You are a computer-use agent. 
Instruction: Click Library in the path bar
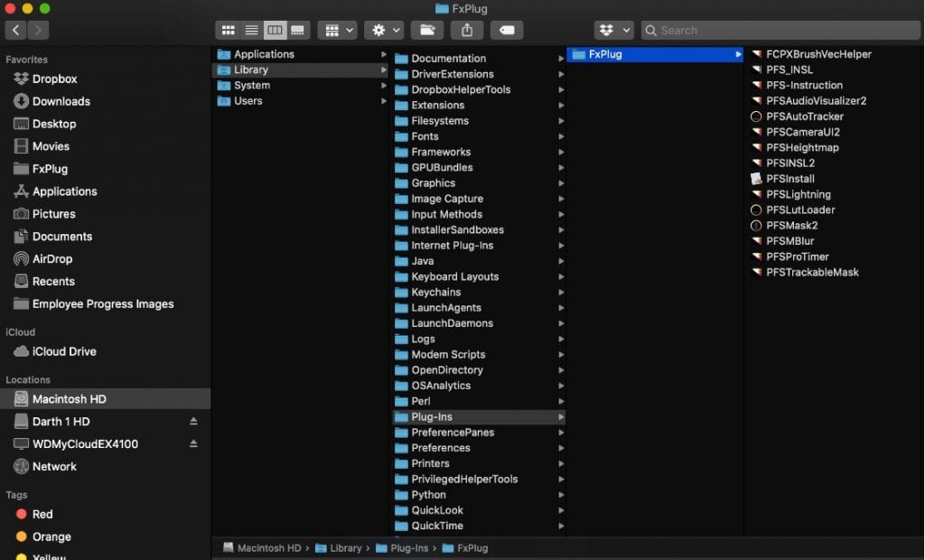(339, 548)
